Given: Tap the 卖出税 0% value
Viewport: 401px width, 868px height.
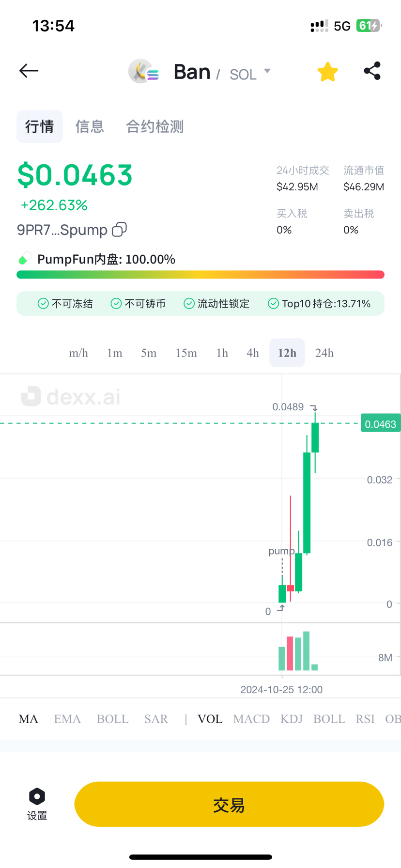Looking at the screenshot, I should pyautogui.click(x=351, y=230).
